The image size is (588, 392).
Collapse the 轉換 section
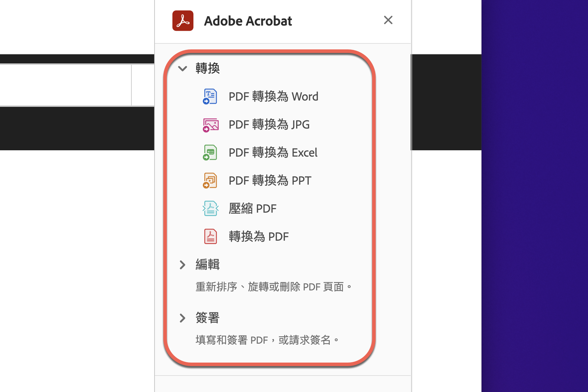(182, 69)
